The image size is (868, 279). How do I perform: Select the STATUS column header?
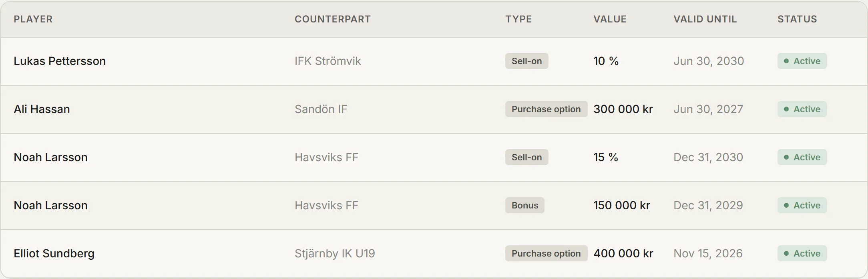click(x=797, y=19)
